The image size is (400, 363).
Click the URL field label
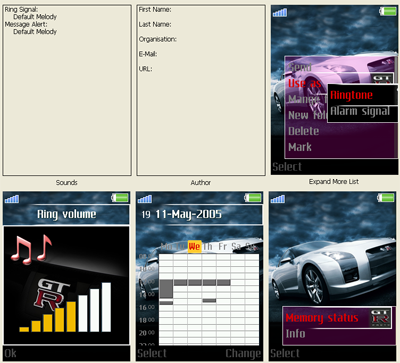pyautogui.click(x=146, y=69)
